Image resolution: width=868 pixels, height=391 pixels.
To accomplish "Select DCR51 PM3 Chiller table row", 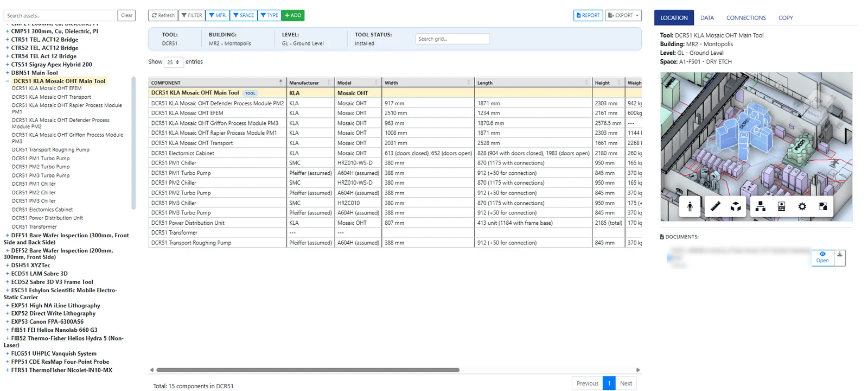I will point(395,203).
